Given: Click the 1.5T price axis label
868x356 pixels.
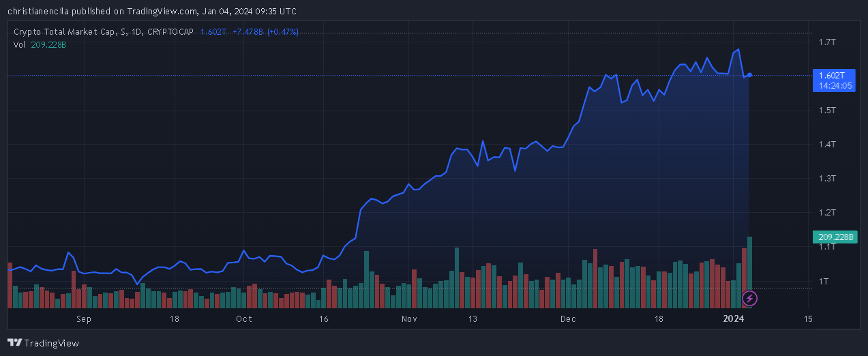Looking at the screenshot, I should pos(826,110).
